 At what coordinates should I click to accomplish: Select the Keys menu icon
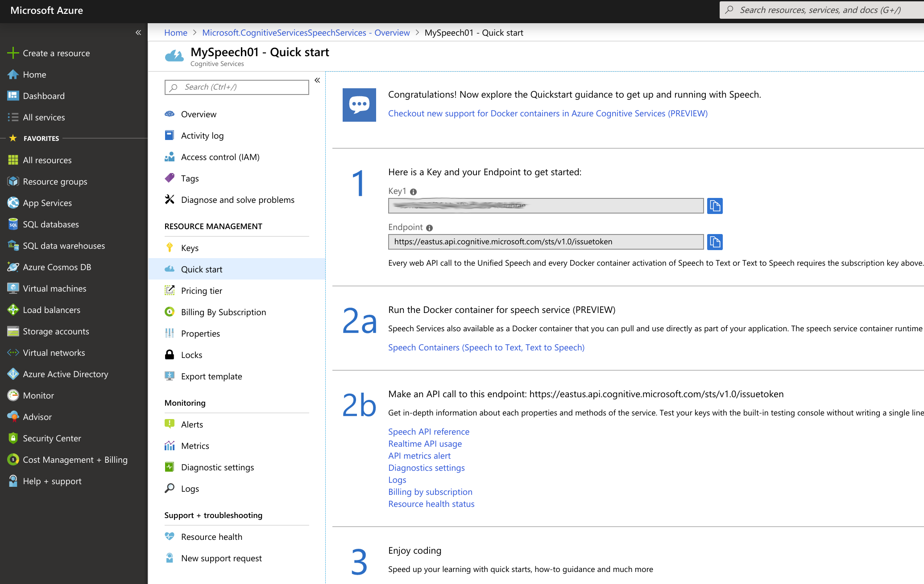coord(170,247)
